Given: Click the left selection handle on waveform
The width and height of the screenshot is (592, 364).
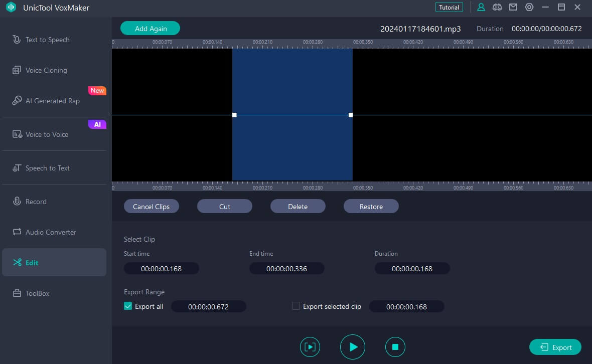Looking at the screenshot, I should click(x=234, y=115).
